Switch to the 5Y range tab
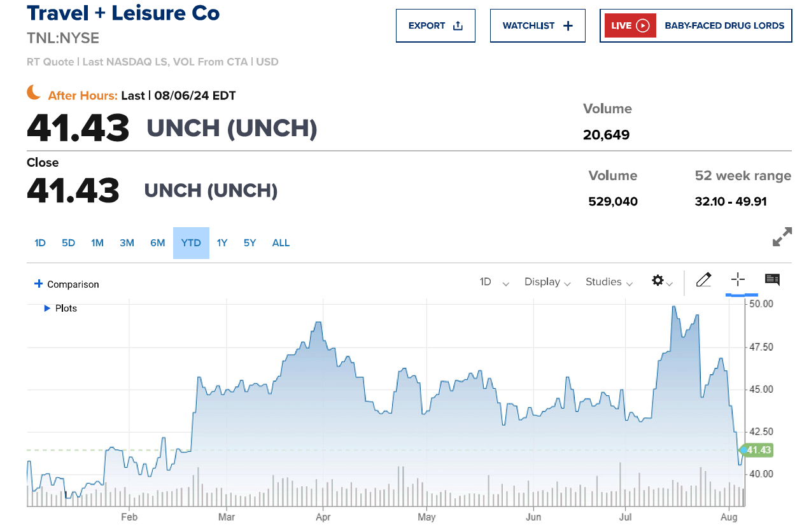 click(250, 243)
